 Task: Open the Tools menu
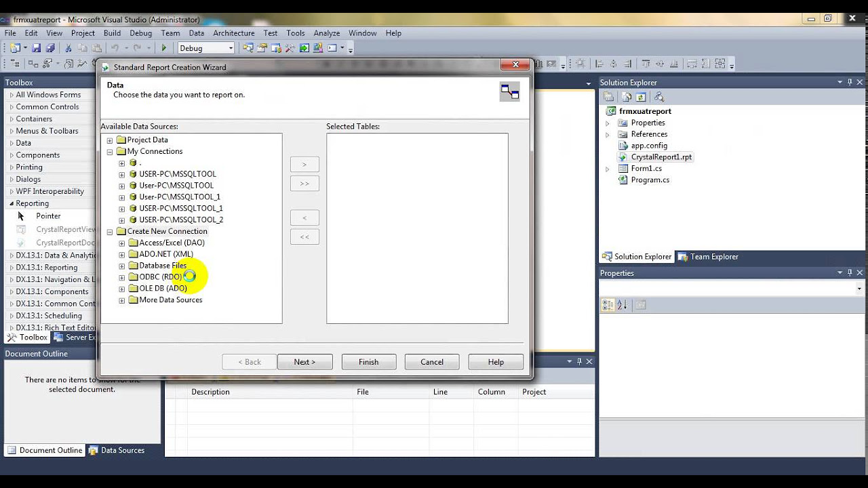point(296,33)
